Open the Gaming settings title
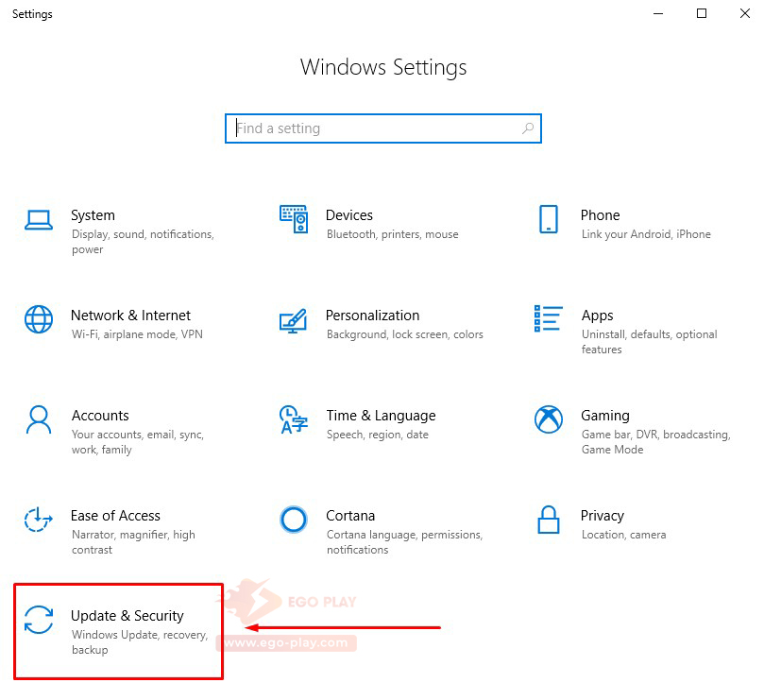The width and height of the screenshot is (764, 700). click(605, 416)
